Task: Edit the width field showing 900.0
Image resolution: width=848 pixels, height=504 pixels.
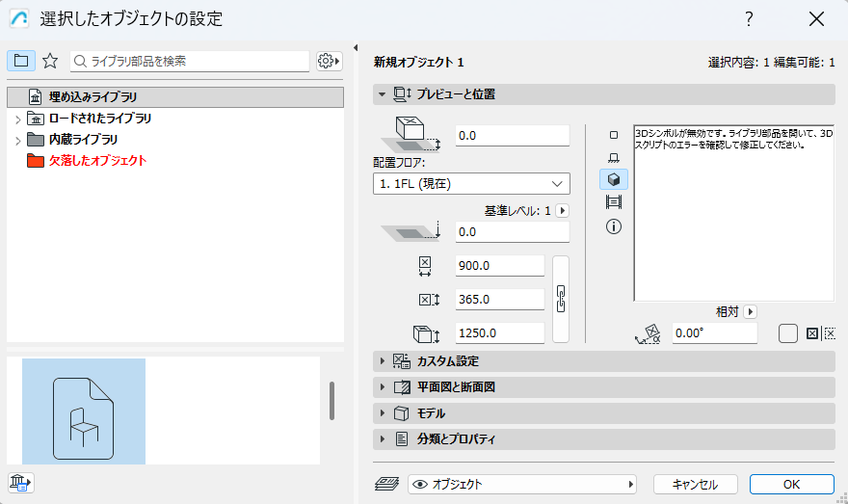Action: [x=500, y=266]
